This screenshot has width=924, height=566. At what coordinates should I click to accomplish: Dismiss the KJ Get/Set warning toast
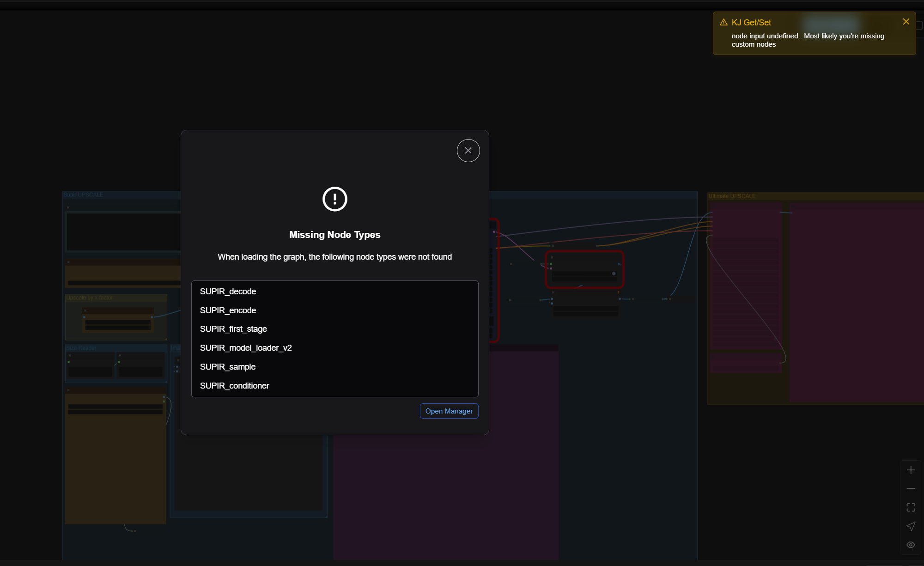coord(906,22)
